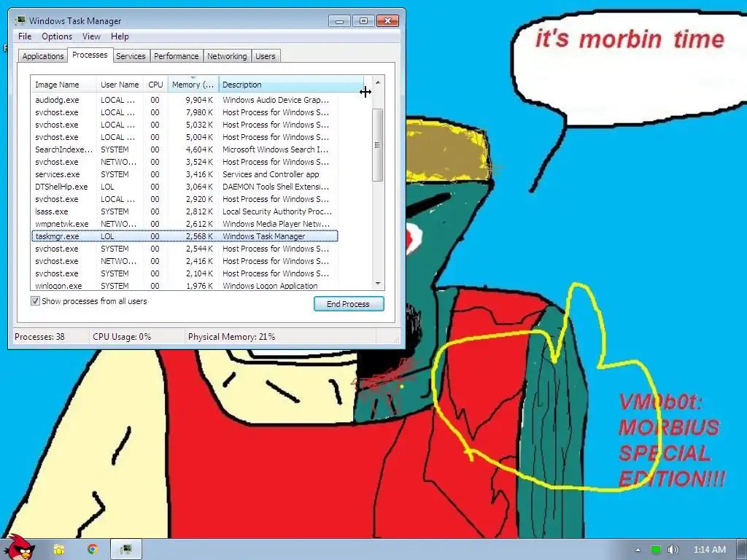747x560 pixels.
Task: Select the audiodg.exe process
Action: pyautogui.click(x=185, y=100)
